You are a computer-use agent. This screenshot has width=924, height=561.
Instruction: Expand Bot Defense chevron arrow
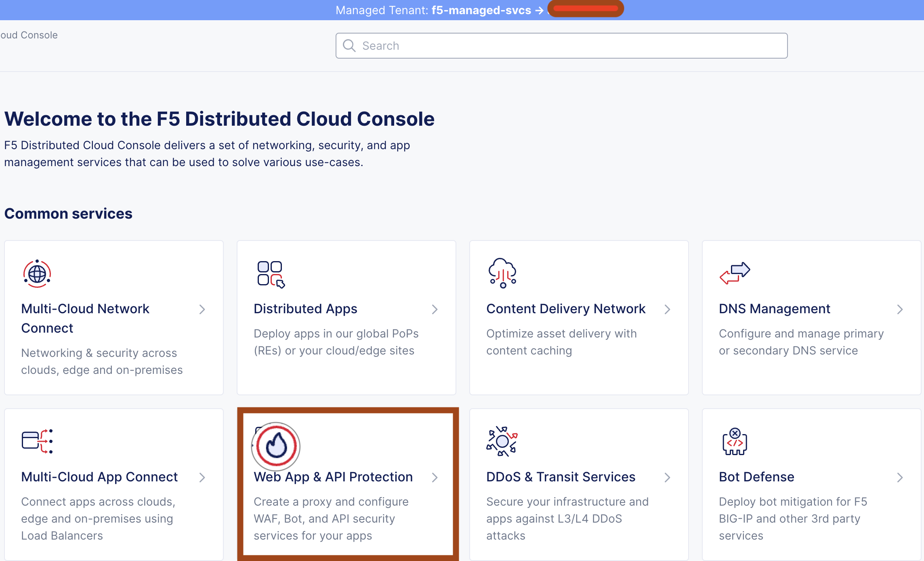click(900, 478)
